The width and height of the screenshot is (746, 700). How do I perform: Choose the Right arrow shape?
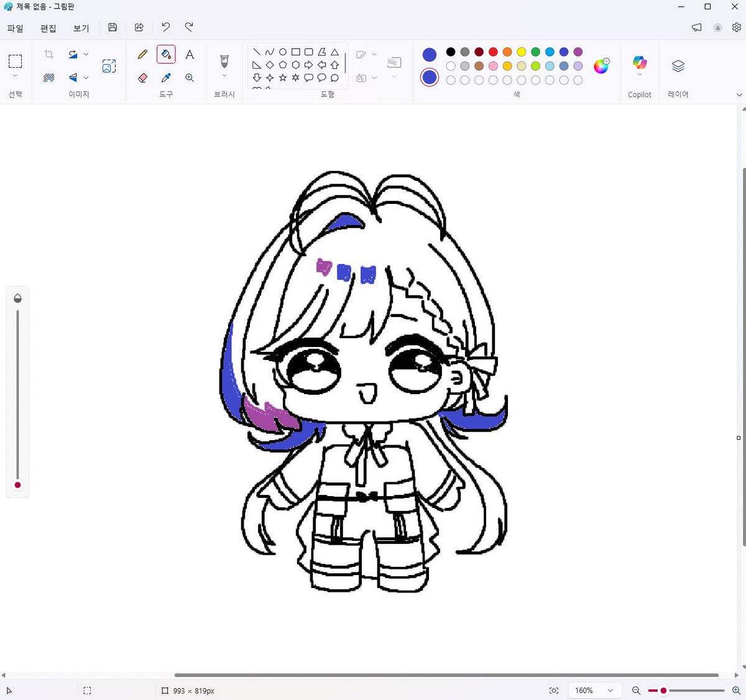click(309, 65)
